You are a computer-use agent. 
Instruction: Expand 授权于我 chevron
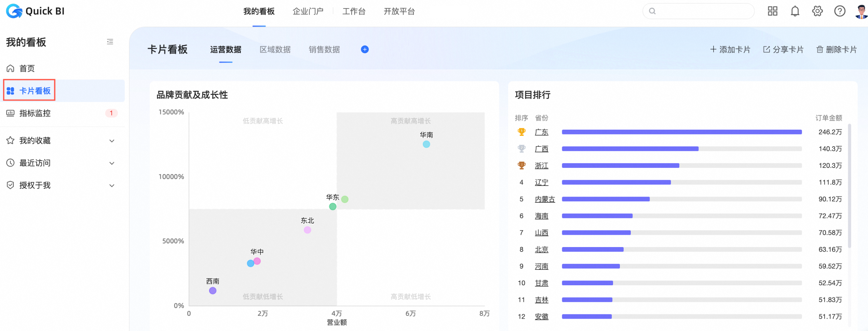click(x=112, y=186)
